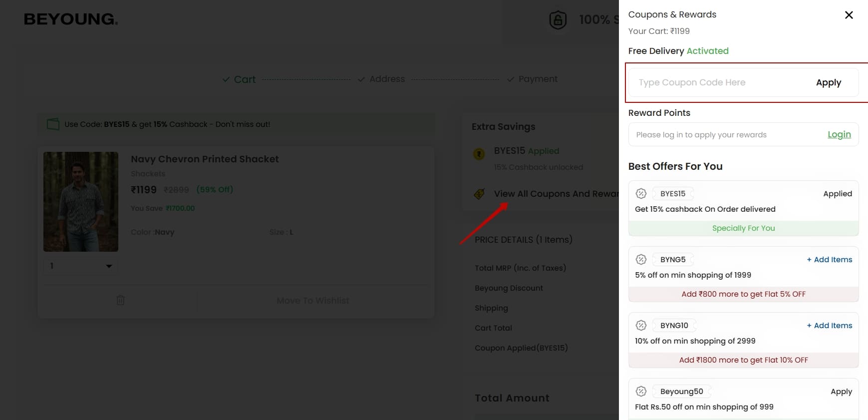
Task: Click the Your Cart: ₹1199 text
Action: (659, 31)
